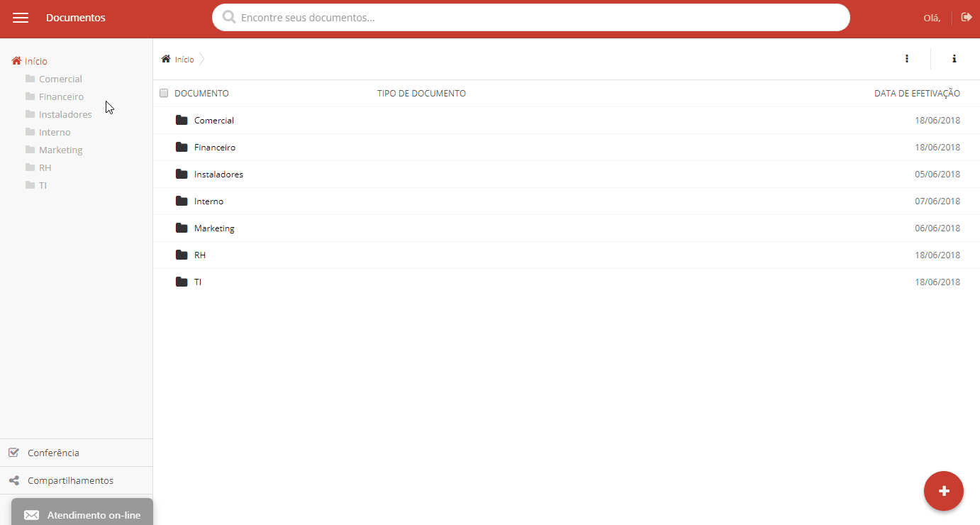Sort by DOCUMENTO column header
The height and width of the screenshot is (525, 980).
tap(201, 93)
